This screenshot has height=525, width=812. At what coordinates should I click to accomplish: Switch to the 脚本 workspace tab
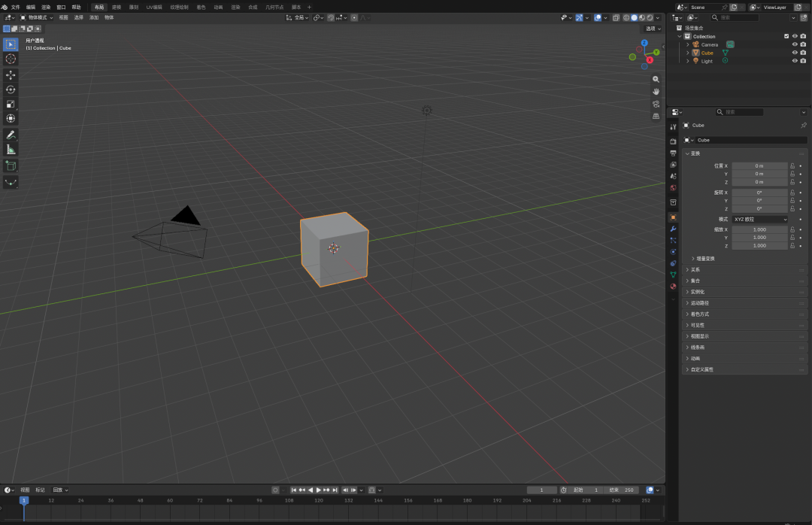tap(296, 8)
